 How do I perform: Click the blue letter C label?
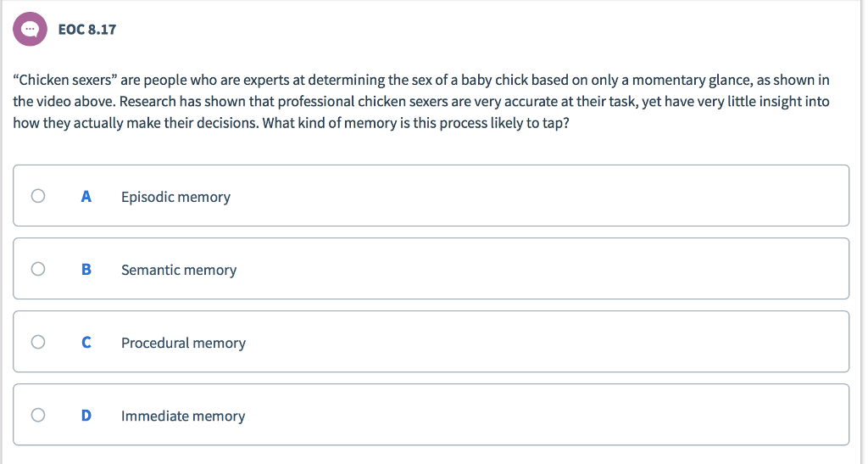tap(86, 343)
